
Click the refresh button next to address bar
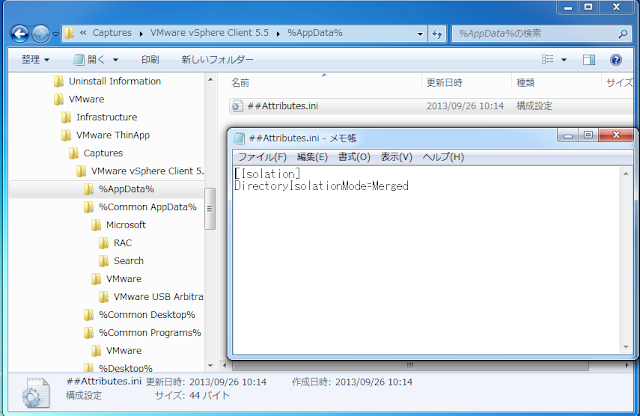pyautogui.click(x=437, y=34)
